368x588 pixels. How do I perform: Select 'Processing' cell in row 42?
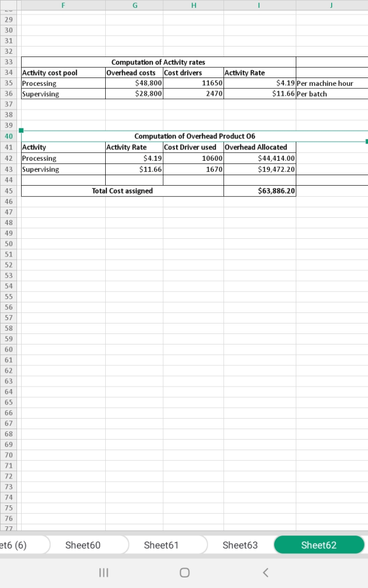point(63,158)
